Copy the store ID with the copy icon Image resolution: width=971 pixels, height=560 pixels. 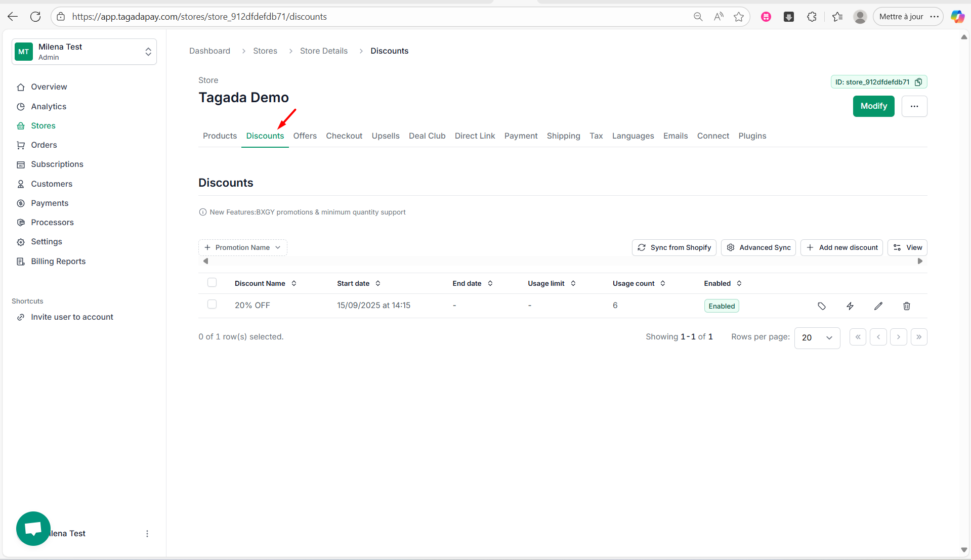tap(918, 82)
